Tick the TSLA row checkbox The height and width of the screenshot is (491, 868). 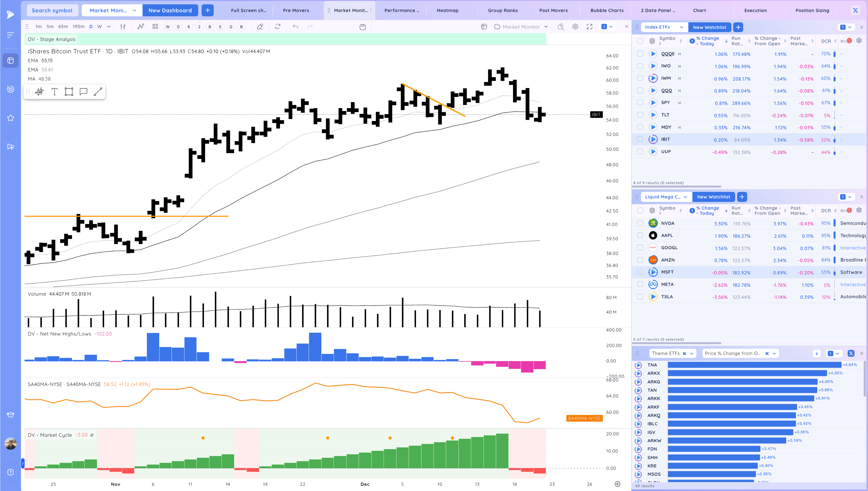pos(640,297)
